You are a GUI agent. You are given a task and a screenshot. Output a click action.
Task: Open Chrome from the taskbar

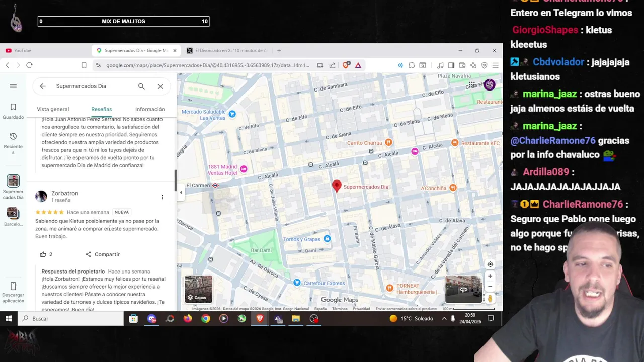coord(206,318)
